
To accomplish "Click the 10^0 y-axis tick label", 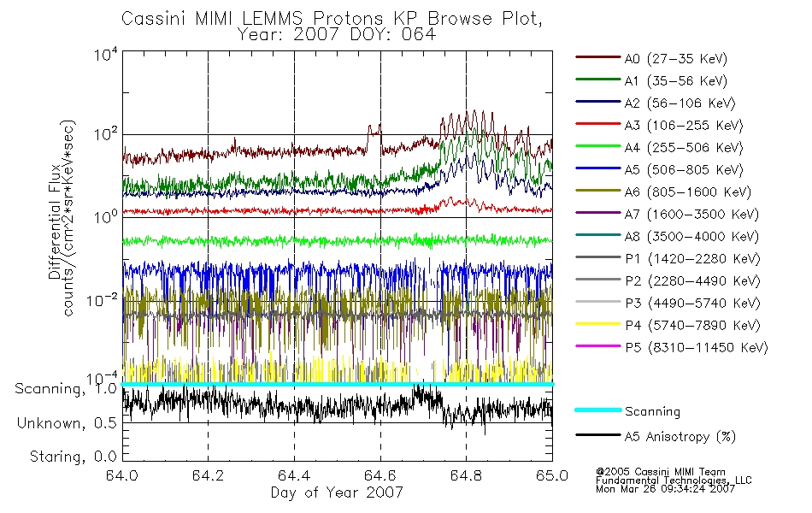I will click(x=106, y=216).
